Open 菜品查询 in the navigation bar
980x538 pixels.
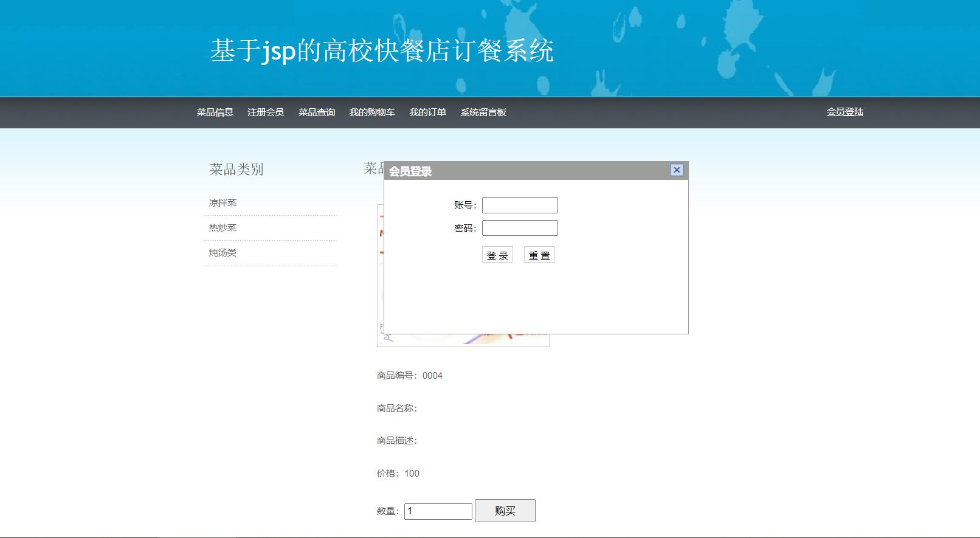317,112
